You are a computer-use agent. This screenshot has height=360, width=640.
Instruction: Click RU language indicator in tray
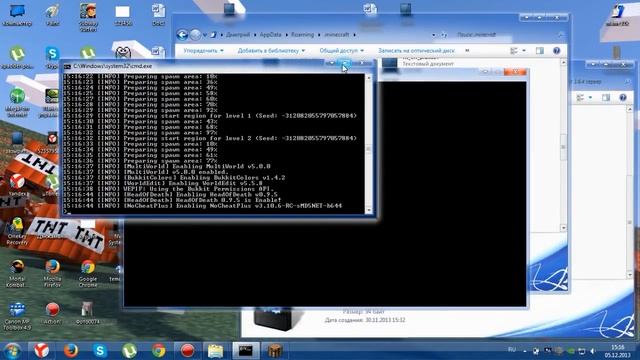tap(512, 350)
